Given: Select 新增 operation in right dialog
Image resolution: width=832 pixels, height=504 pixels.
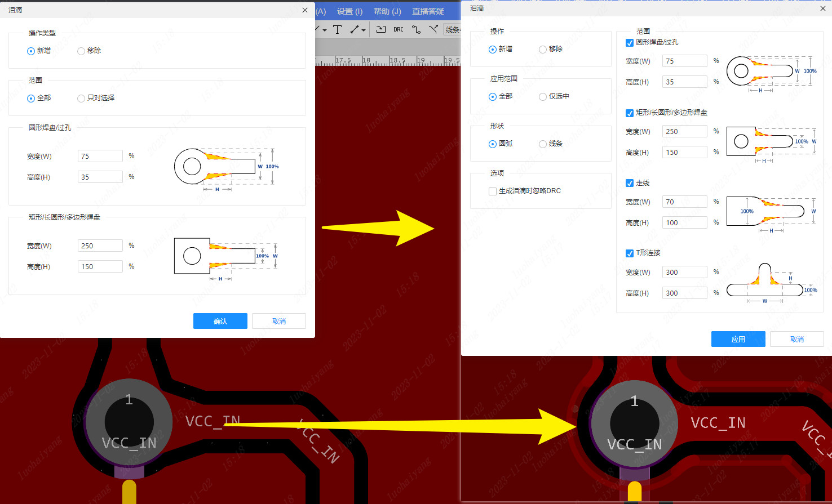Looking at the screenshot, I should (501, 49).
